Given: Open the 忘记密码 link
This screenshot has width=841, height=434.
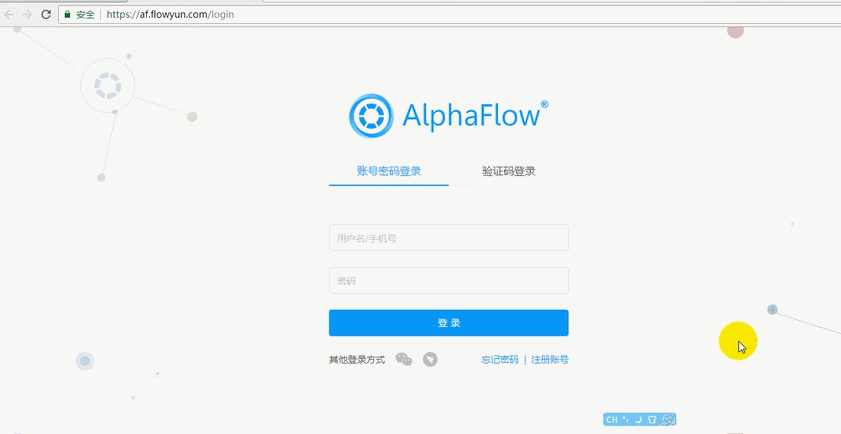Looking at the screenshot, I should tap(500, 359).
